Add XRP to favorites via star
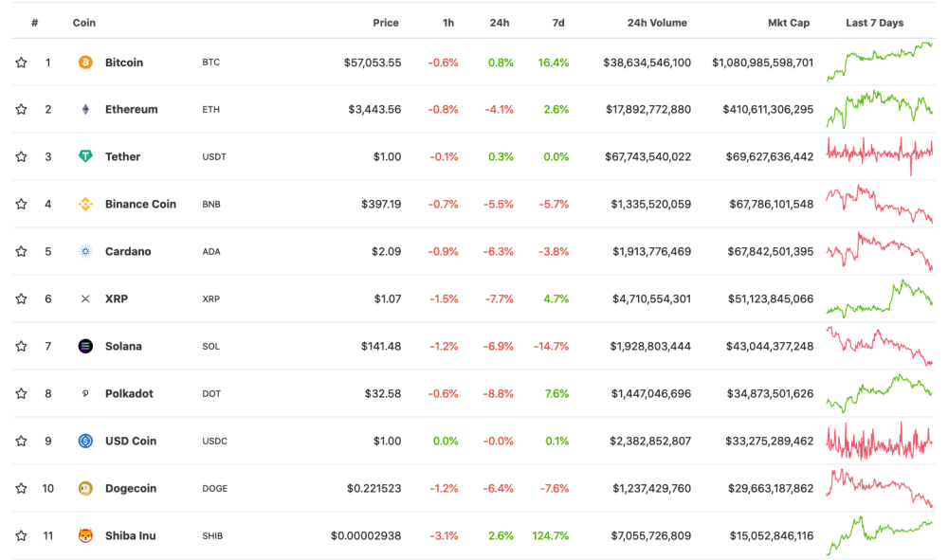 tap(21, 298)
